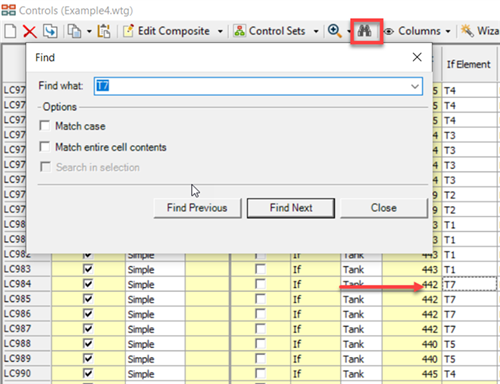Toggle the enabled checkbox for LC988
The width and height of the screenshot is (500, 384).
point(88,344)
